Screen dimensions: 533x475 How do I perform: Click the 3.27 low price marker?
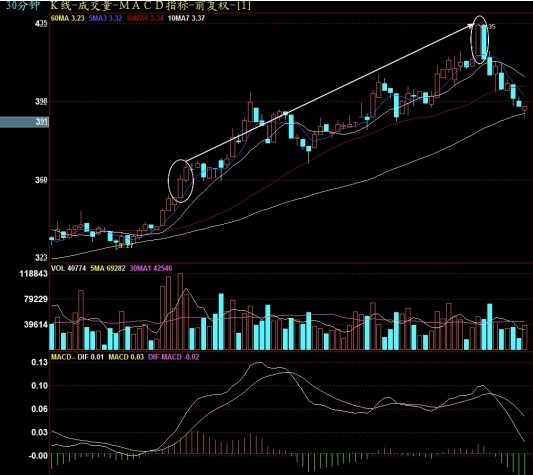(124, 245)
